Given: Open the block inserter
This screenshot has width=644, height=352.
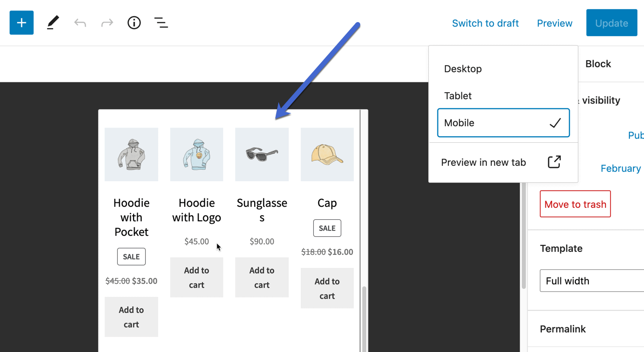Looking at the screenshot, I should [21, 23].
